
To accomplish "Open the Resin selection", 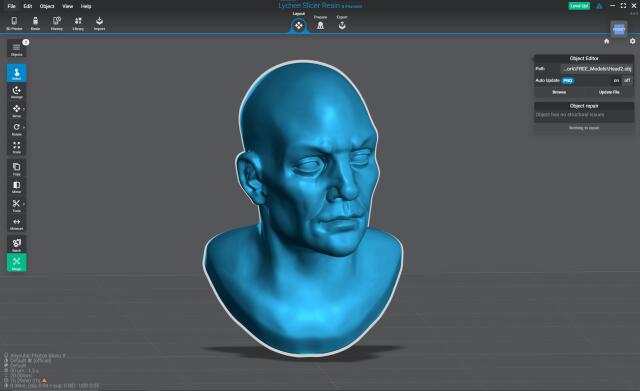I will 36,23.
